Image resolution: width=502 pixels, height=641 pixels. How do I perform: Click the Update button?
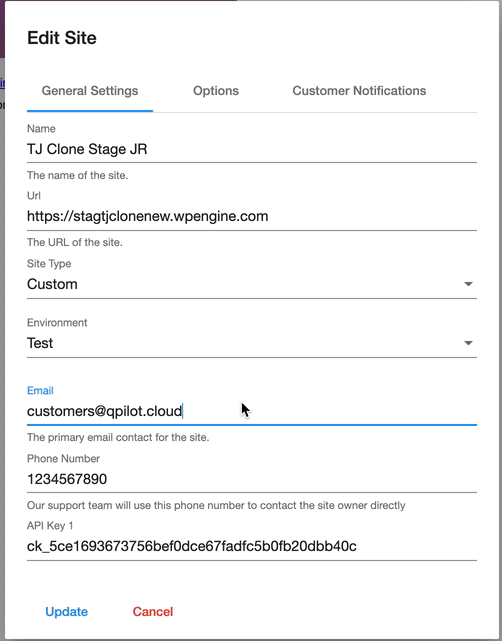[x=67, y=612]
